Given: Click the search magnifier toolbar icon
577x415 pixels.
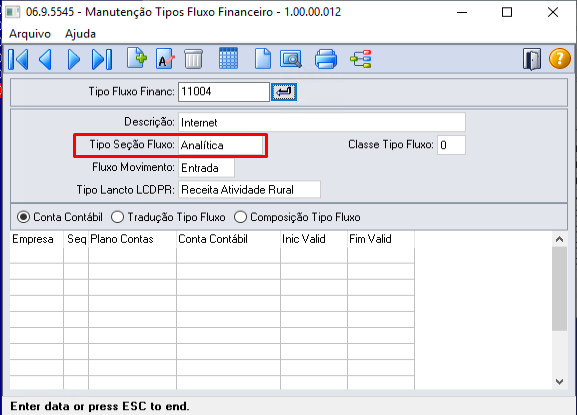Looking at the screenshot, I should (x=291, y=59).
